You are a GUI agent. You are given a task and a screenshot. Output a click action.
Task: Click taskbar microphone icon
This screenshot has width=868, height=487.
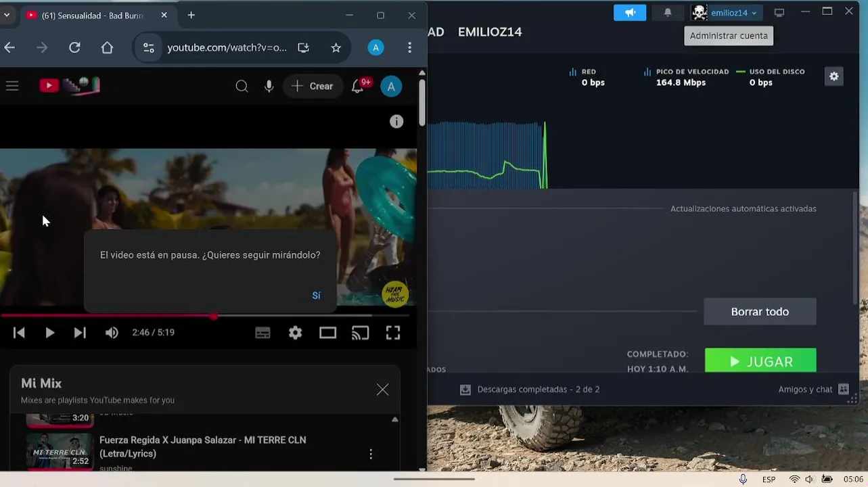(x=743, y=479)
